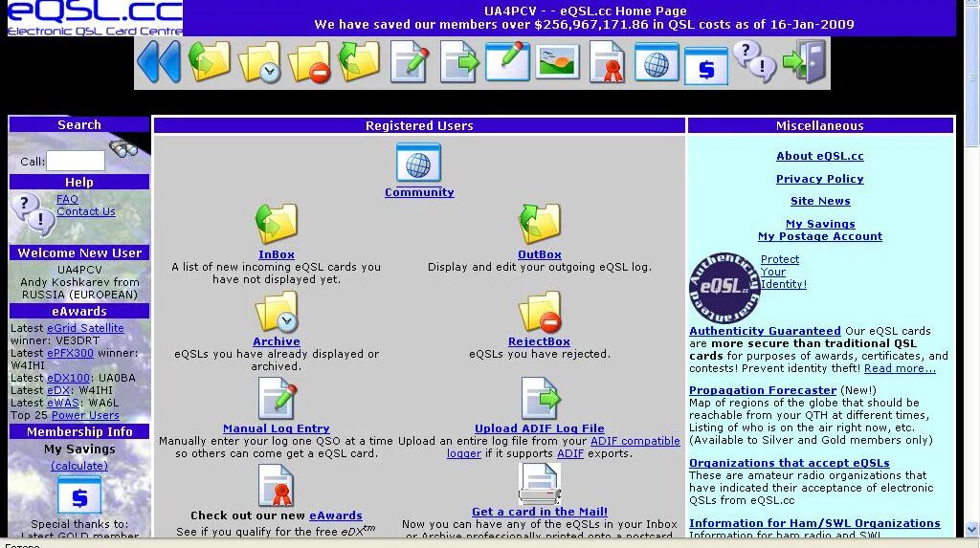Screen dimensions: 980x548
Task: Open the eGrid Satellite link
Action: (85, 328)
